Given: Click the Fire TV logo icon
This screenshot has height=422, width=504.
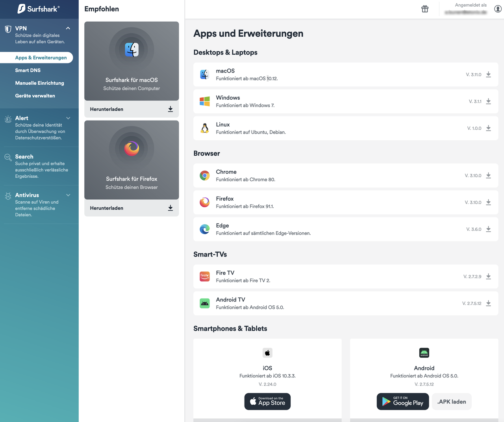Looking at the screenshot, I should (205, 276).
